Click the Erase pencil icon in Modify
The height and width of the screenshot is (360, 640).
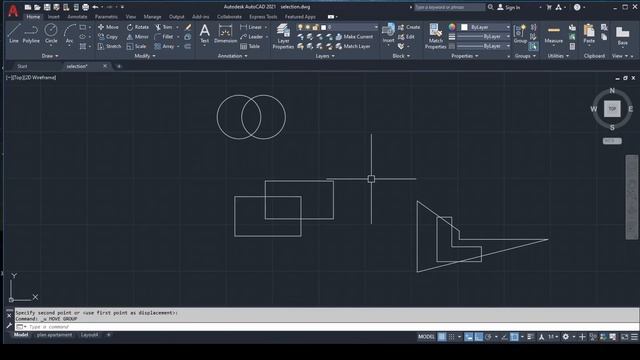[188, 27]
